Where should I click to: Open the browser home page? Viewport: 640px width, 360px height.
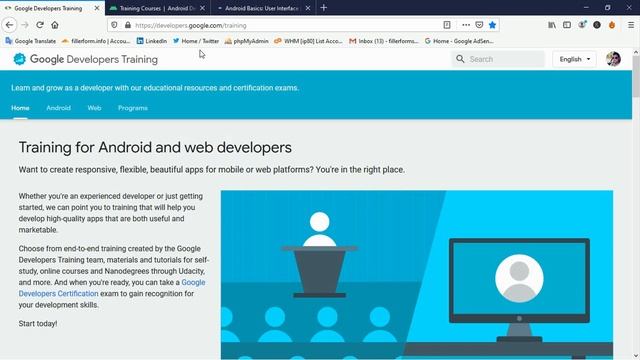pyautogui.click(x=55, y=25)
